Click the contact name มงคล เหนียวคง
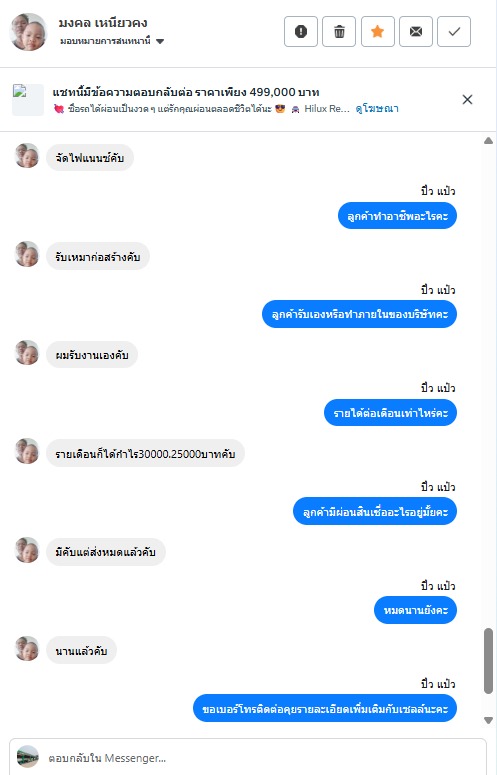The height and width of the screenshot is (775, 497). [103, 23]
